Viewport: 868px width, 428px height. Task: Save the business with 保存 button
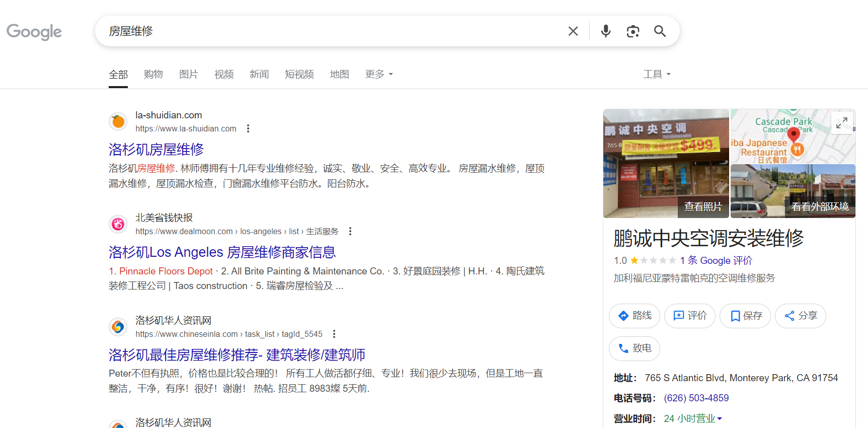pos(745,316)
